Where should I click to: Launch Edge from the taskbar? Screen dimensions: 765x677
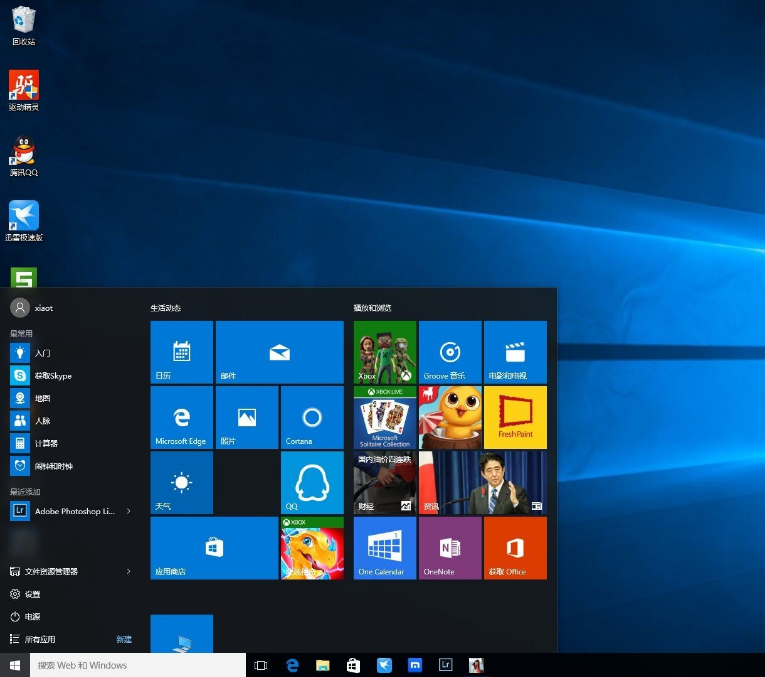(292, 665)
